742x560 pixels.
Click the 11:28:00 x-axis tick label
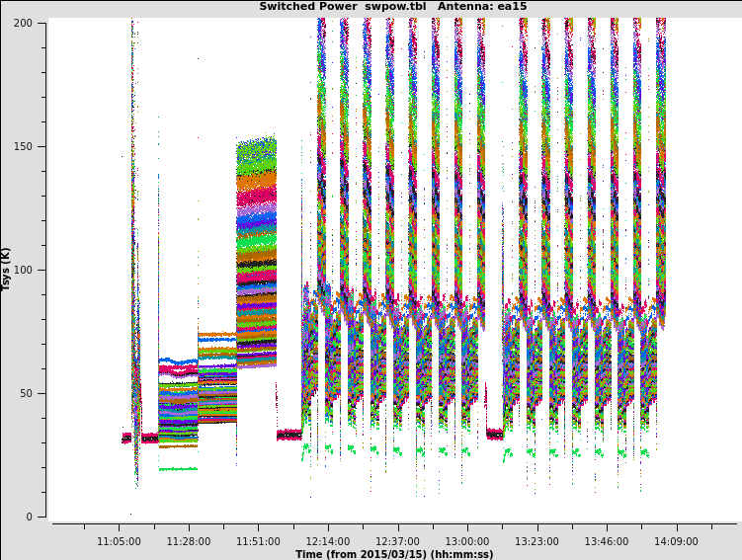point(189,541)
